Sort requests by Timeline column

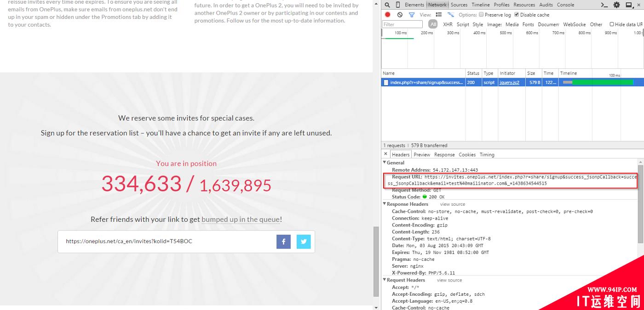600,73
